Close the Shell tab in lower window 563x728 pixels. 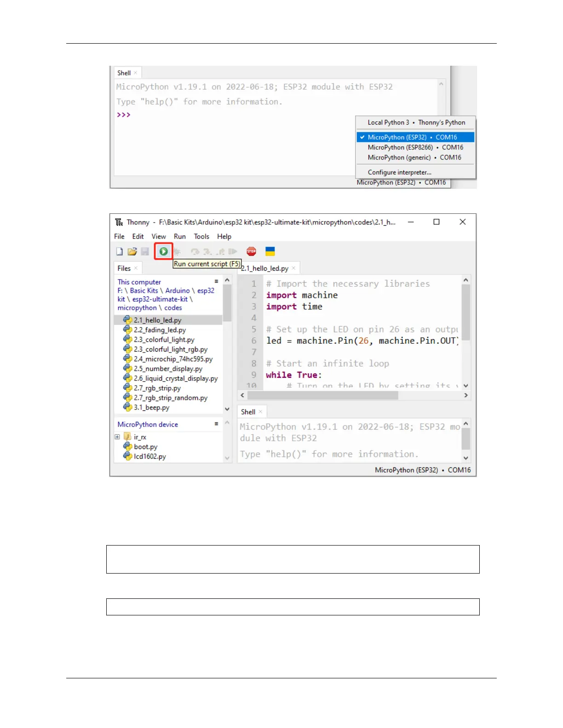pyautogui.click(x=260, y=412)
